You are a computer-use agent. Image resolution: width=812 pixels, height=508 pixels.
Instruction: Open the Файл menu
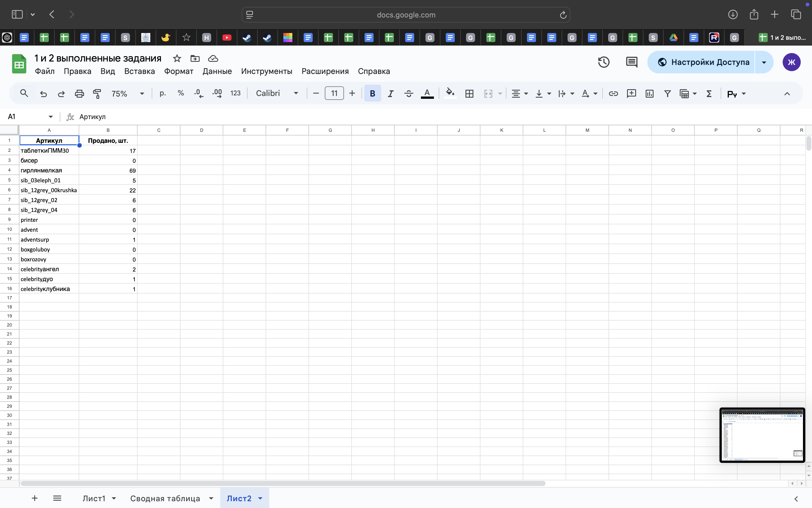[x=45, y=71]
